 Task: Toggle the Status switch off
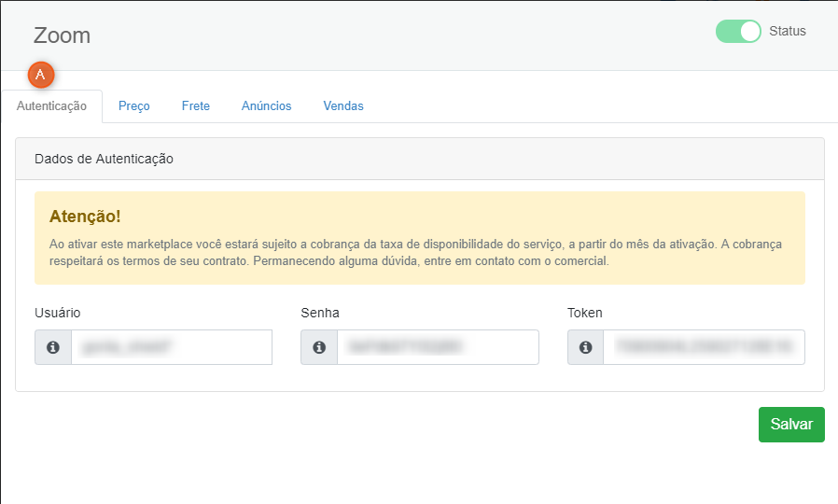[x=738, y=31]
